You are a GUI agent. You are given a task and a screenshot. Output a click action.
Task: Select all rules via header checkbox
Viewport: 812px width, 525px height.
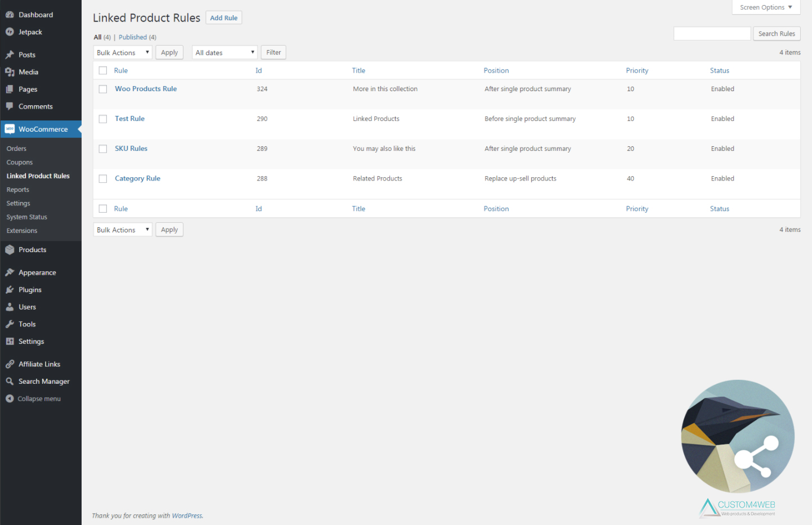[103, 70]
